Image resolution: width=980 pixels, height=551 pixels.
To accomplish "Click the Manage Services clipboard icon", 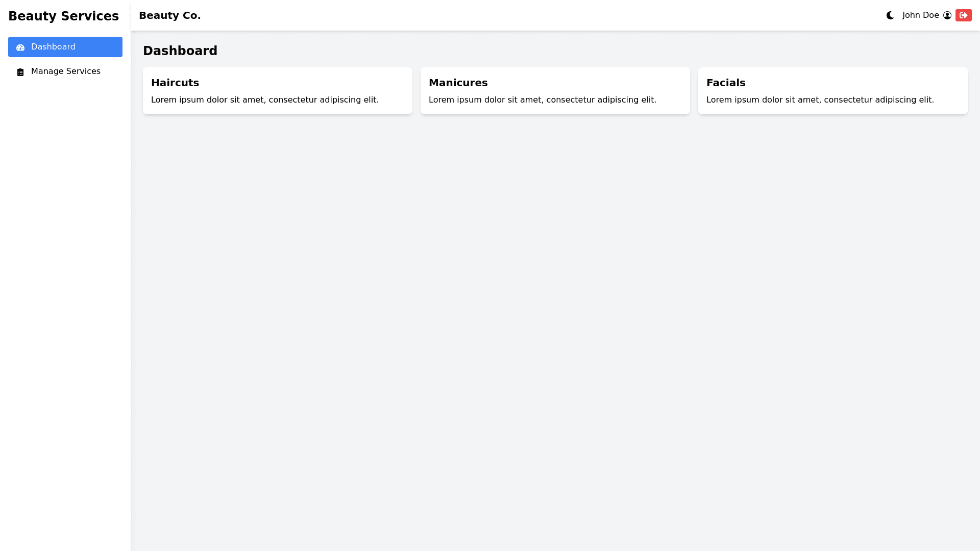I will click(x=20, y=72).
